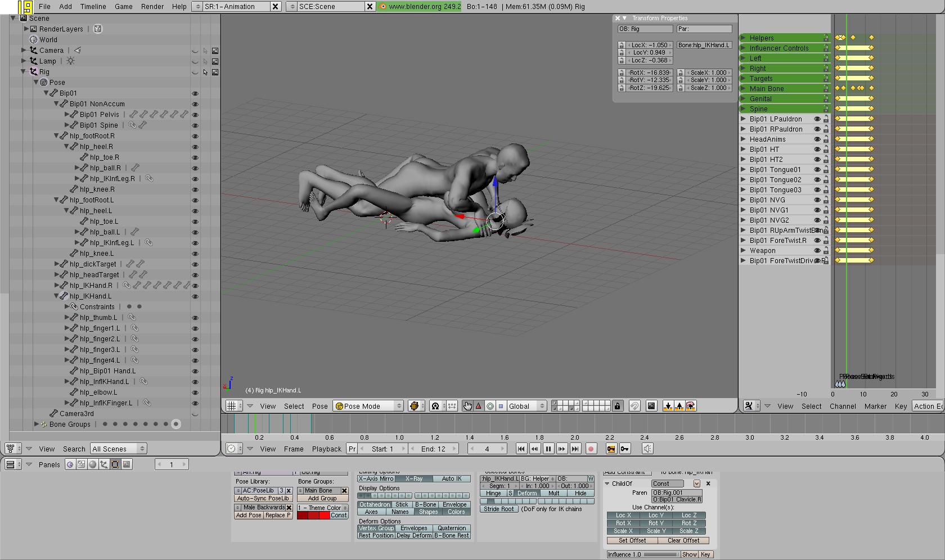Click the End: 12 frame field
Screen dimensions: 945x560
[x=433, y=449]
